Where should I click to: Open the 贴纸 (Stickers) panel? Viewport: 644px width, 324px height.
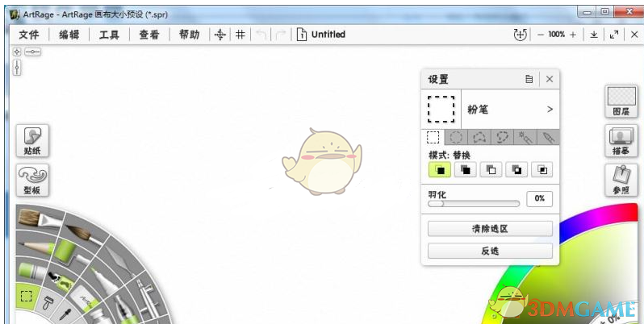(x=32, y=141)
